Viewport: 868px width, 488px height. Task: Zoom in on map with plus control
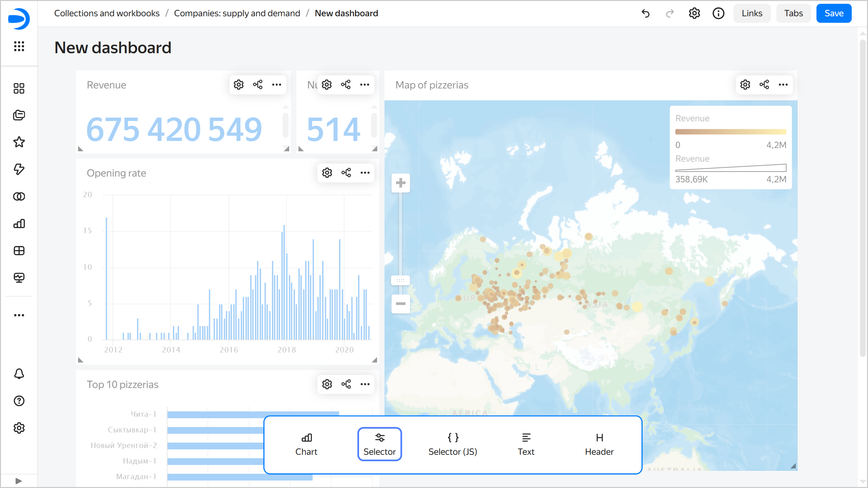(400, 183)
